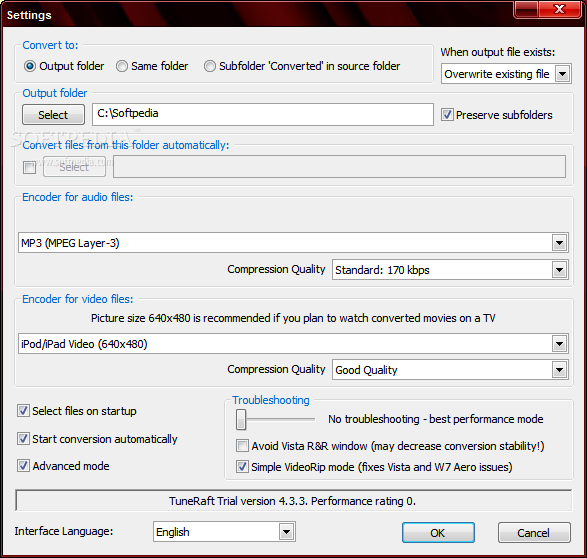Uncheck Simple VideoRip mode checkbox
Image resolution: width=587 pixels, height=558 pixels.
[x=242, y=467]
